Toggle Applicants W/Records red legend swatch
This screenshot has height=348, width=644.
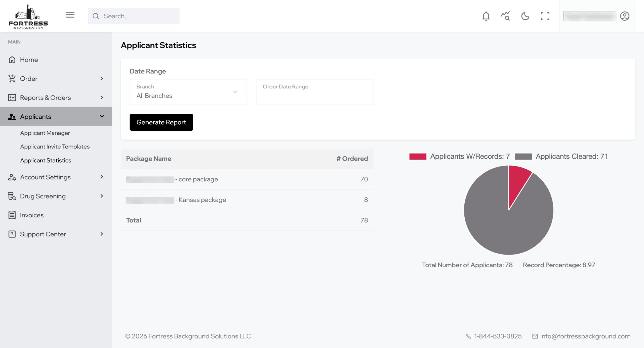418,156
